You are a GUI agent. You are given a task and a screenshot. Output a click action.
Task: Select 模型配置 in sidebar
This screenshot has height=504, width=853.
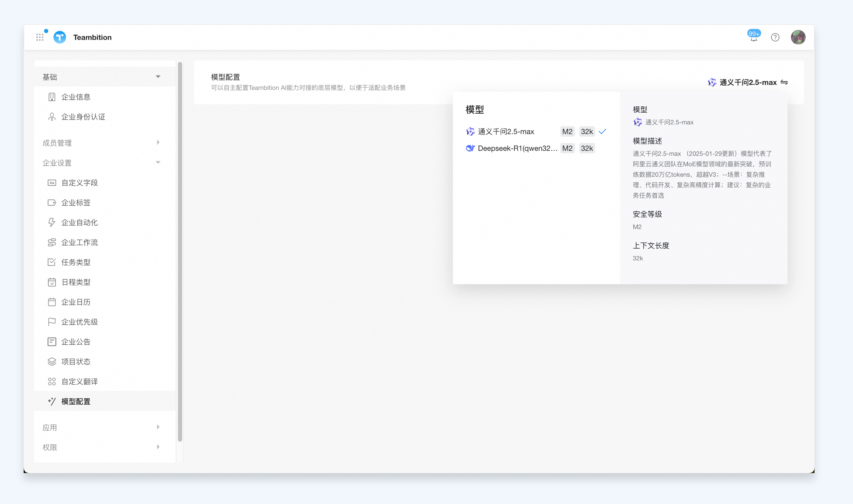[105, 401]
